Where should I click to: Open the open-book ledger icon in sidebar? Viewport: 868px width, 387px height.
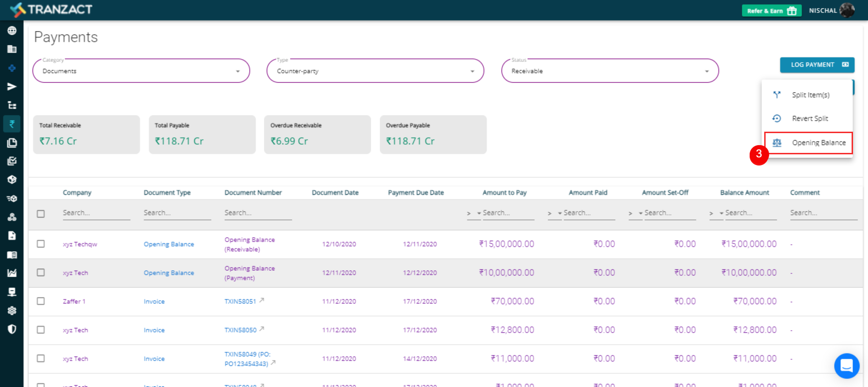pos(12,255)
